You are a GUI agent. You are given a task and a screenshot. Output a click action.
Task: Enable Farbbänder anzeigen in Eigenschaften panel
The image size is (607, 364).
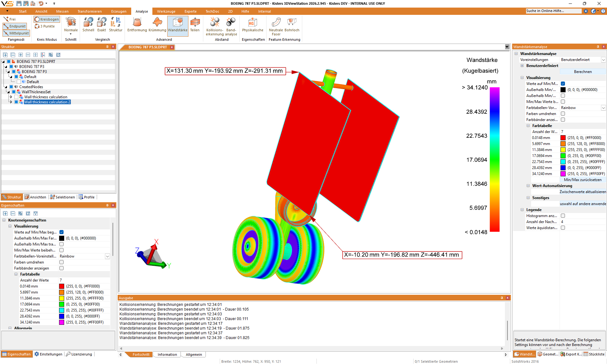(62, 268)
